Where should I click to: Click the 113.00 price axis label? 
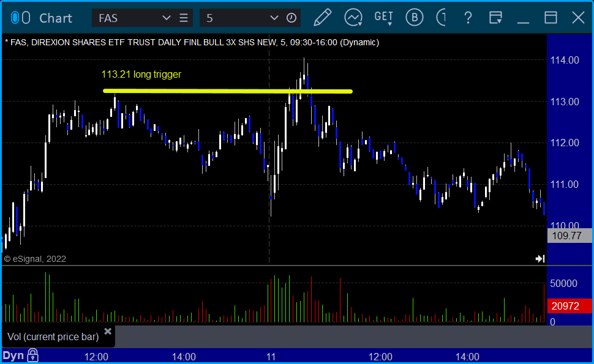coord(565,102)
